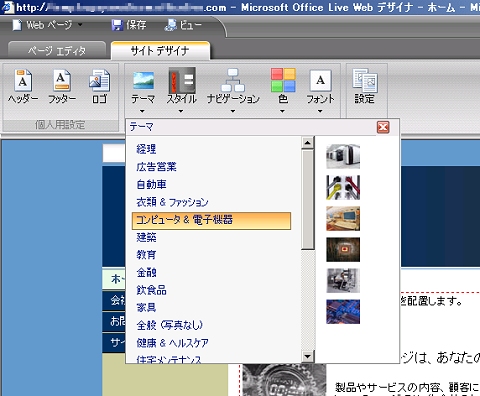Choose the blue circuit board theme thumbnail
This screenshot has width=480, height=396.
pyautogui.click(x=343, y=312)
